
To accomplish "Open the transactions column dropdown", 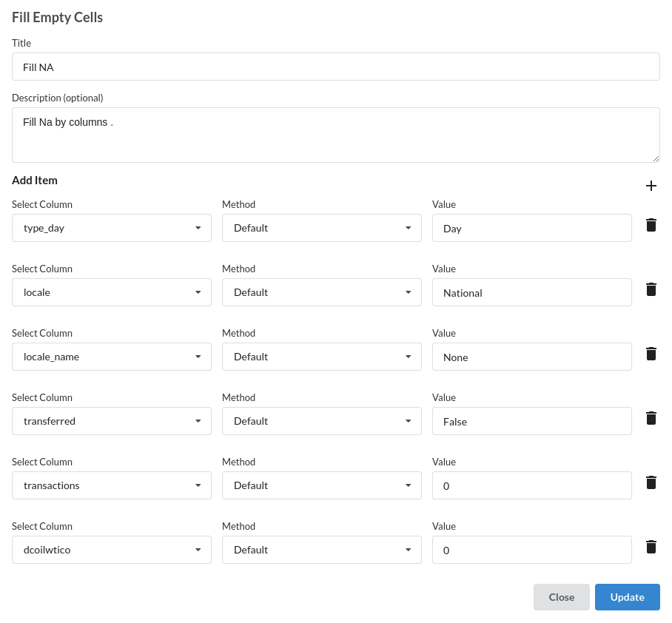I will [112, 485].
